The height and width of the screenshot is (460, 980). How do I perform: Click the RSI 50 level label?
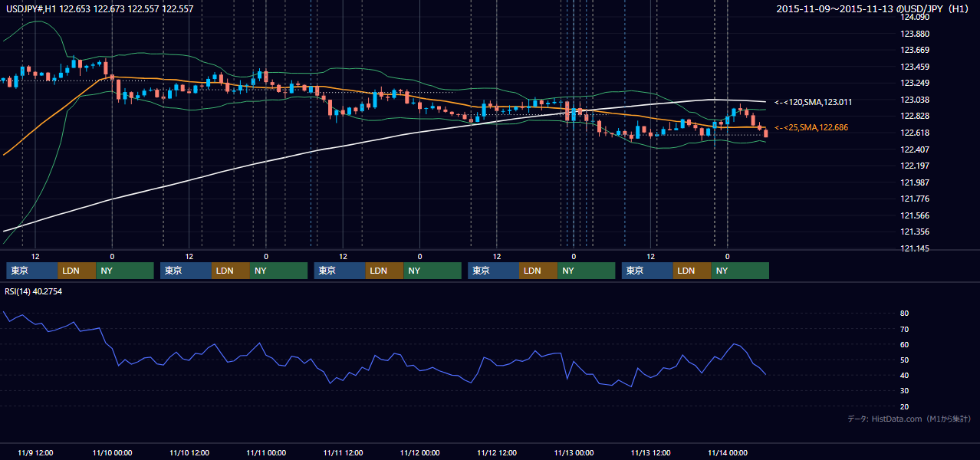point(904,360)
